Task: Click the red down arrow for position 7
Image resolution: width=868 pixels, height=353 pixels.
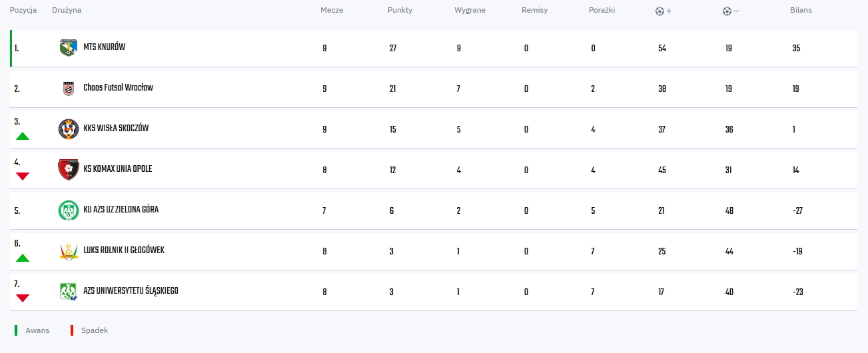Action: click(x=23, y=298)
